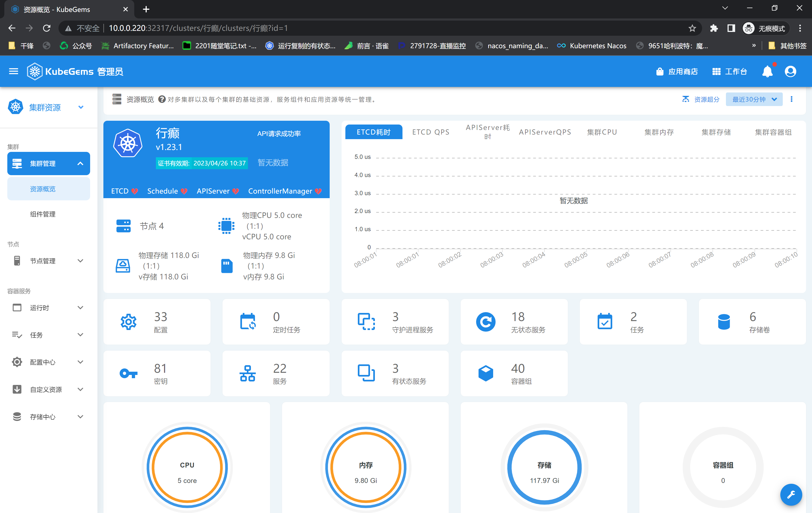812x513 pixels.
Task: Click the Kubernetes cluster logo of 行癫
Action: click(128, 143)
